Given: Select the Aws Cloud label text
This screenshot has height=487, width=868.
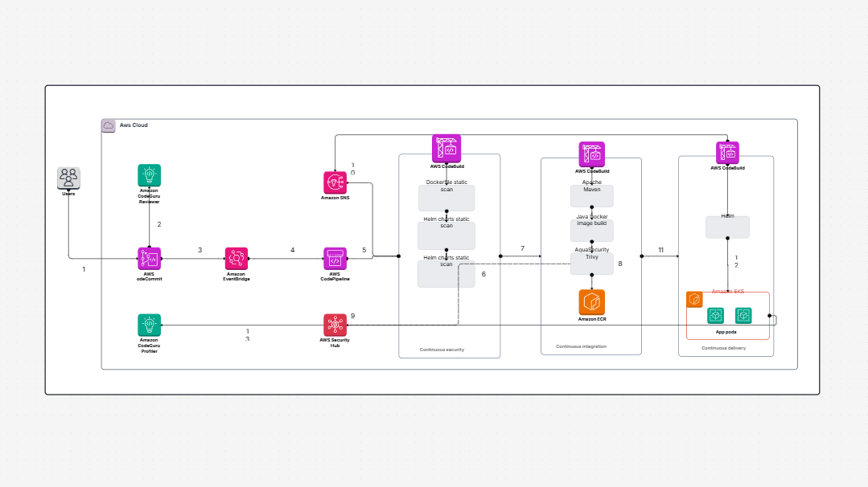Looking at the screenshot, I should [134, 125].
